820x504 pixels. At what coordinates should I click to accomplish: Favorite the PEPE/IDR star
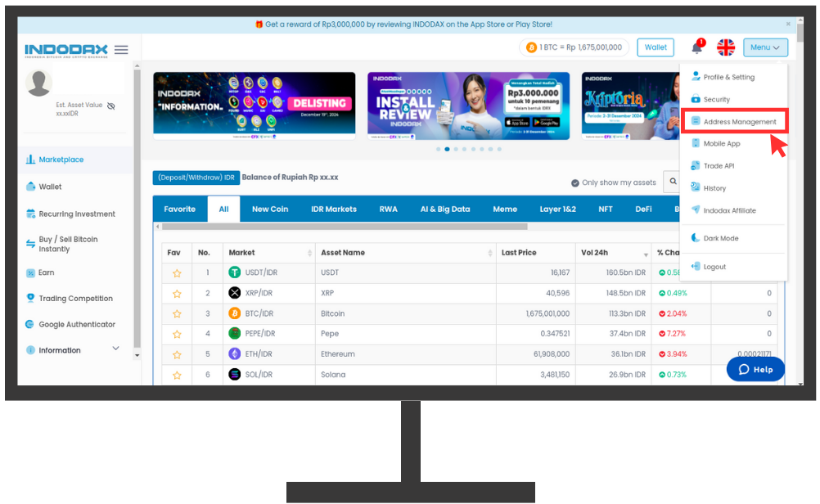tap(177, 334)
